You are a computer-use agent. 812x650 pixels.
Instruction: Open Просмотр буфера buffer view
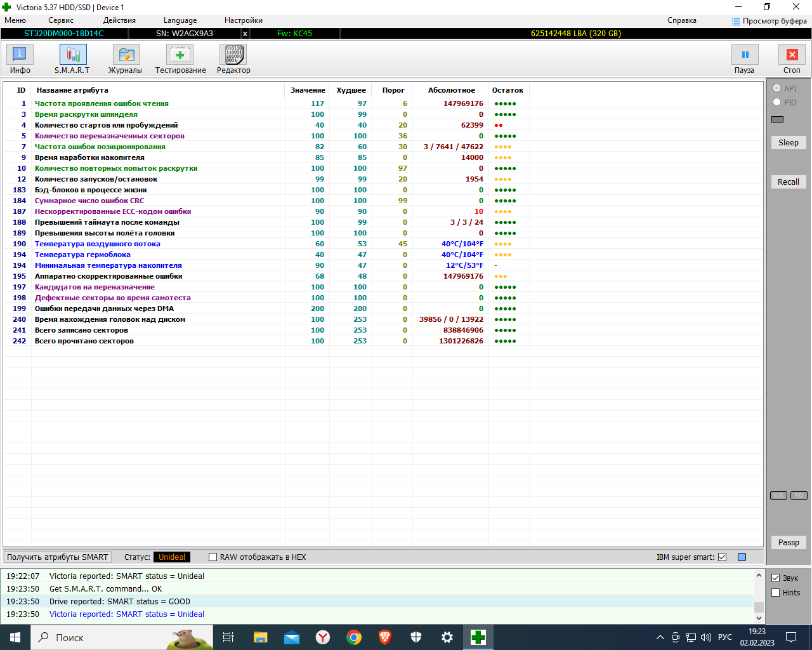pyautogui.click(x=769, y=21)
